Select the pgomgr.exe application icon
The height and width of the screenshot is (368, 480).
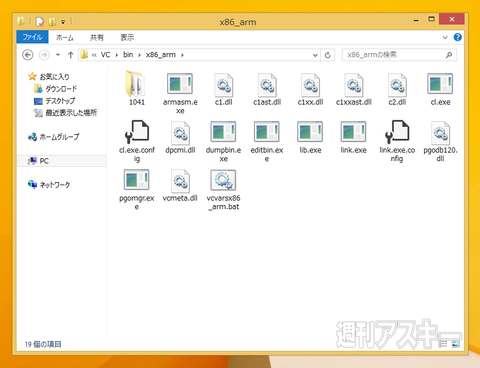(137, 180)
